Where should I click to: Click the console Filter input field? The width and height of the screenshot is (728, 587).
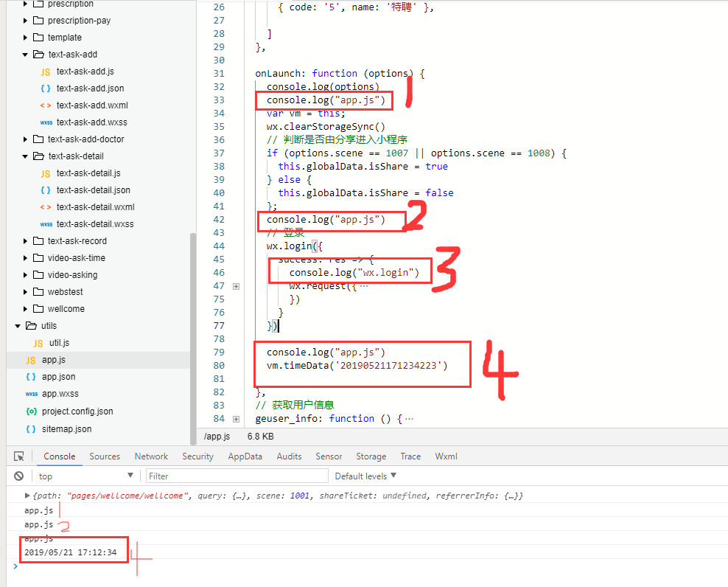[x=237, y=476]
